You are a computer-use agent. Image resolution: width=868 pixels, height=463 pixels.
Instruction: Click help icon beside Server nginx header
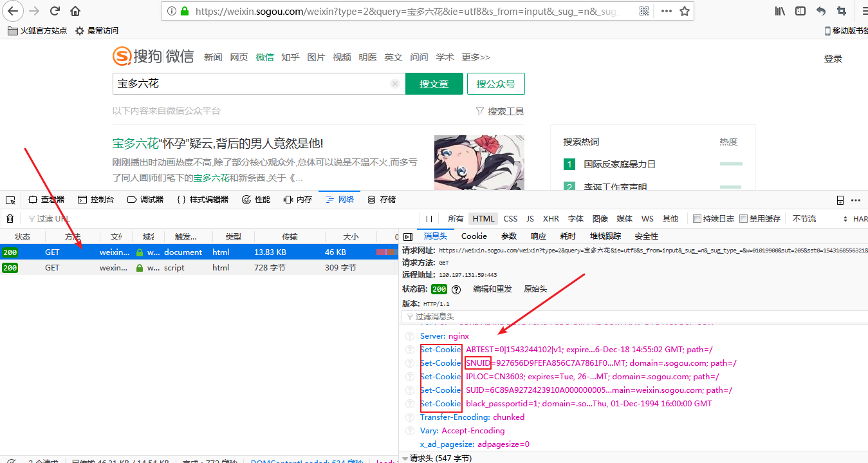410,336
